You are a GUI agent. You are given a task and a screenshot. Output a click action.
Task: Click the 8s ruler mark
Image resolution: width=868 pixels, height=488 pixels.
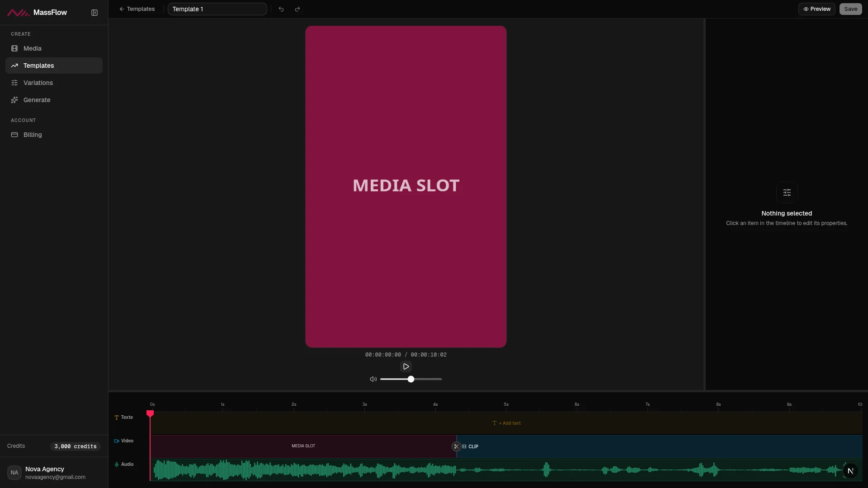click(x=718, y=404)
